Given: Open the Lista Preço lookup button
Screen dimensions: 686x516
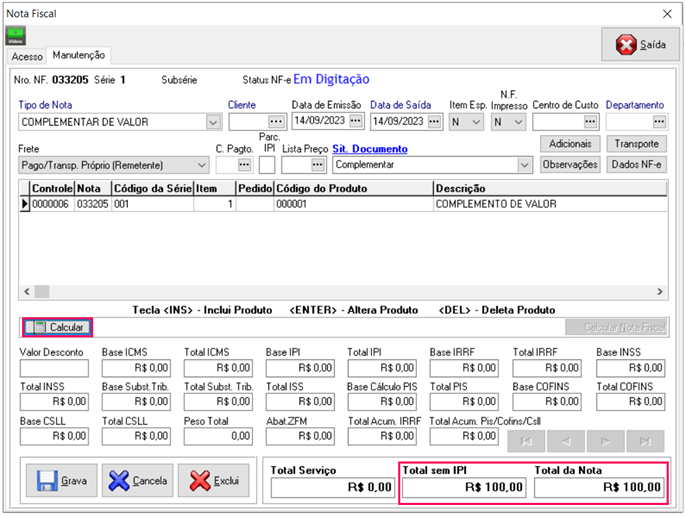Looking at the screenshot, I should [318, 164].
